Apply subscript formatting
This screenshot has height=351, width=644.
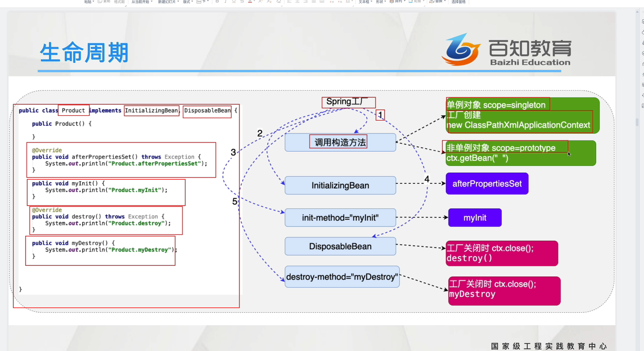pos(269,2)
